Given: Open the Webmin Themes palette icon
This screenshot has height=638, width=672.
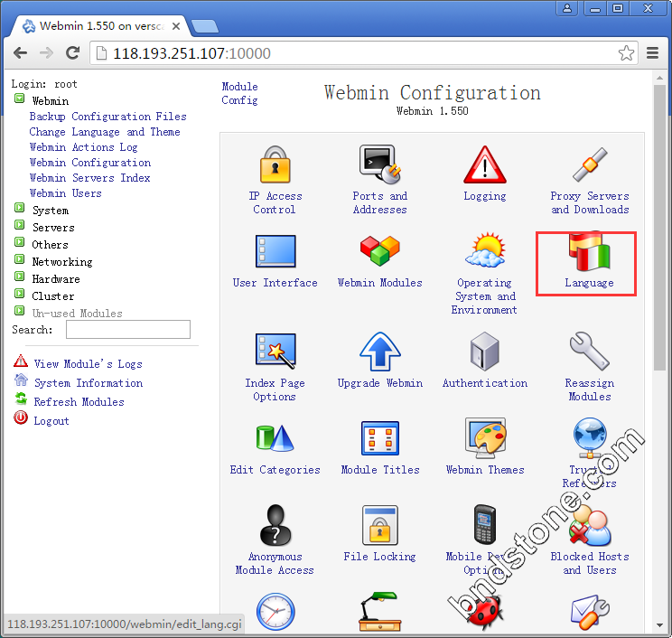Looking at the screenshot, I should pos(485,437).
